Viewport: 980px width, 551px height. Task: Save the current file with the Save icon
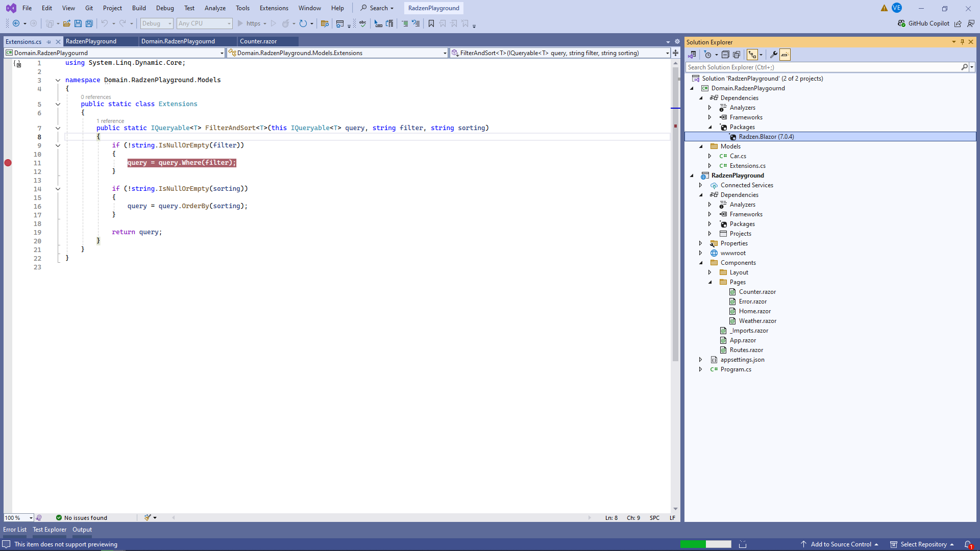coord(78,23)
